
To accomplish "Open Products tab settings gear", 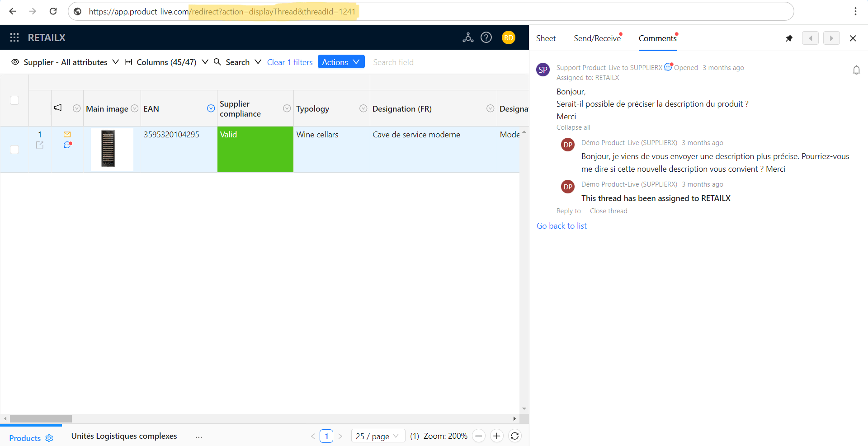I will (49, 438).
